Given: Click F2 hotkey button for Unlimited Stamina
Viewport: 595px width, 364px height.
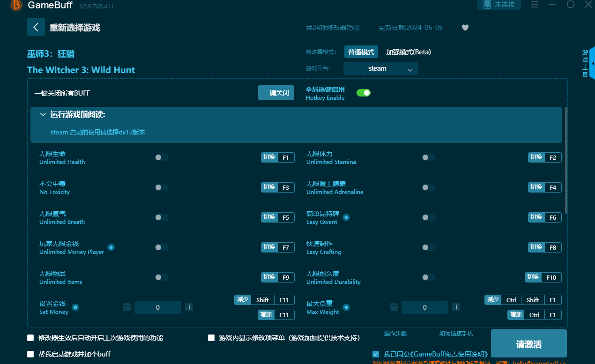Looking at the screenshot, I should (x=544, y=157).
